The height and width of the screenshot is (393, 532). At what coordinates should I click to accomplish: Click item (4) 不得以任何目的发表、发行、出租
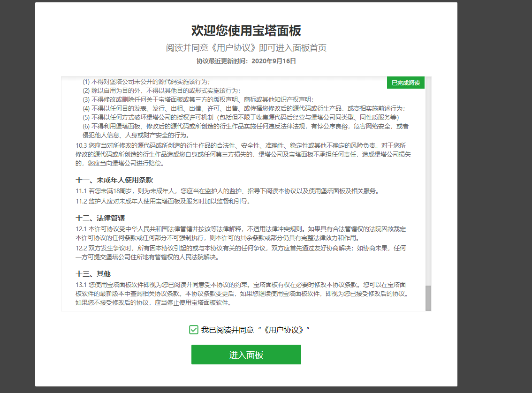(243, 108)
